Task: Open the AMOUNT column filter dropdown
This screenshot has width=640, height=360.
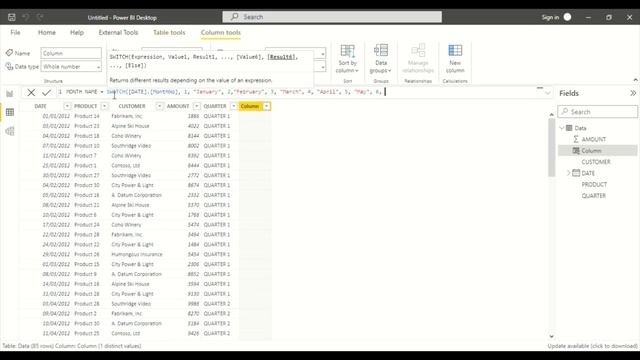Action: pyautogui.click(x=197, y=106)
